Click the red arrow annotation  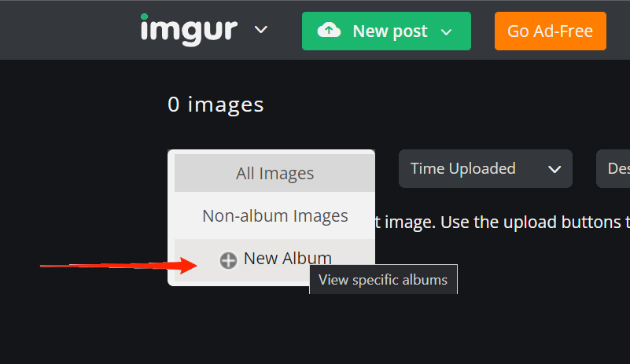118,266
